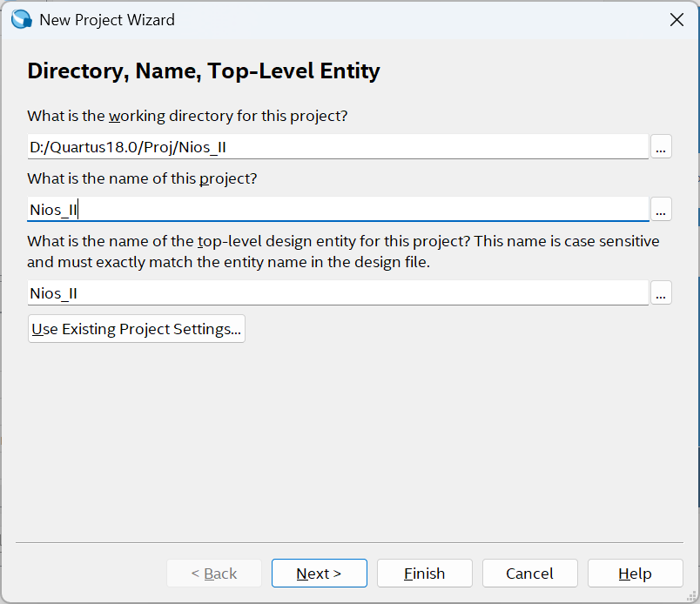Open Use Existing Project Settings
Viewport: 700px width, 604px height.
(x=137, y=329)
